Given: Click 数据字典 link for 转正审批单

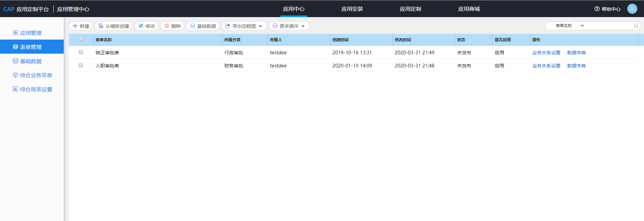Looking at the screenshot, I should point(577,53).
